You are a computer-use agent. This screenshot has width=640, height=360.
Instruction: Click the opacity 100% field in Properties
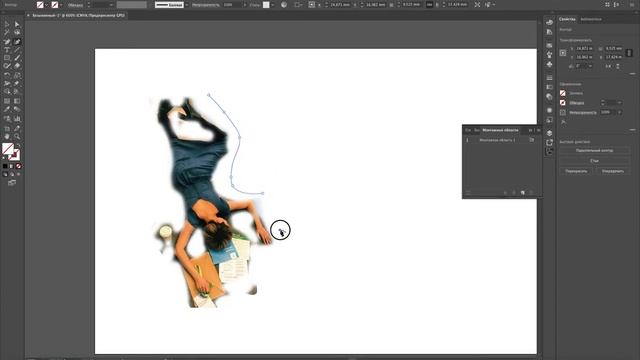(x=608, y=112)
